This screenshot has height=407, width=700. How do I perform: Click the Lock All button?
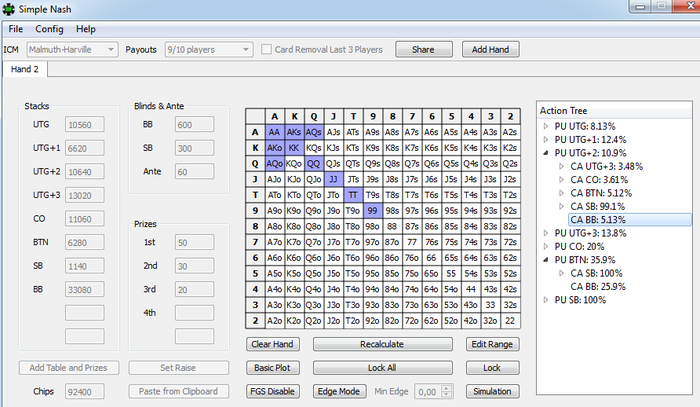tap(382, 368)
